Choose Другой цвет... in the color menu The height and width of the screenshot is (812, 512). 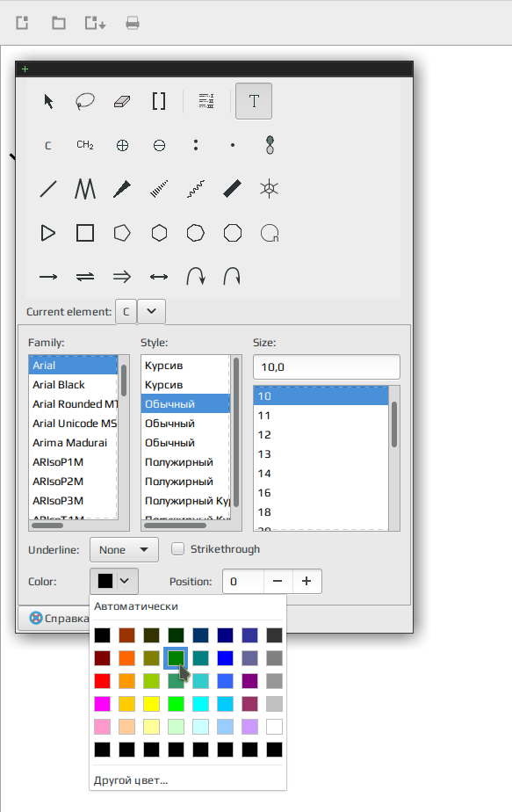pos(131,780)
